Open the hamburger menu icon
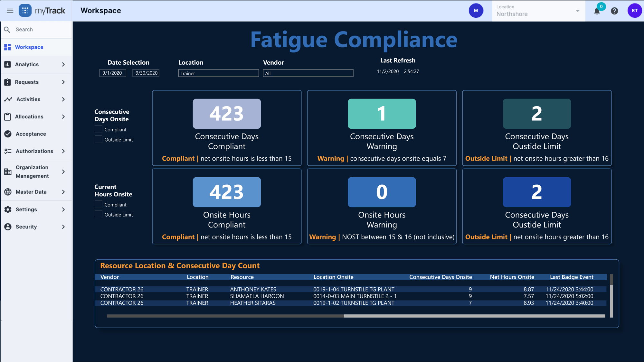The image size is (644, 362). click(10, 11)
